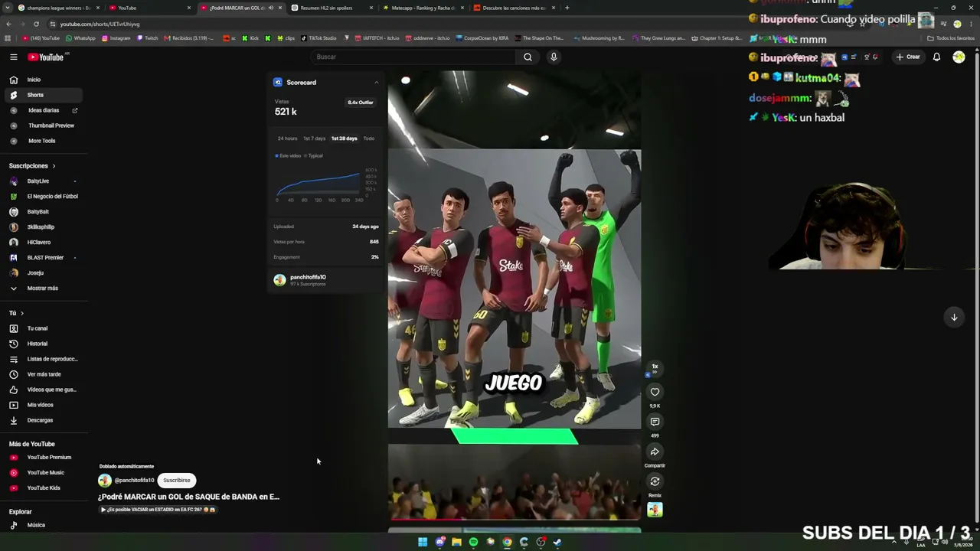Image resolution: width=980 pixels, height=551 pixels.
Task: Open Descargas in the sidebar
Action: pyautogui.click(x=43, y=420)
